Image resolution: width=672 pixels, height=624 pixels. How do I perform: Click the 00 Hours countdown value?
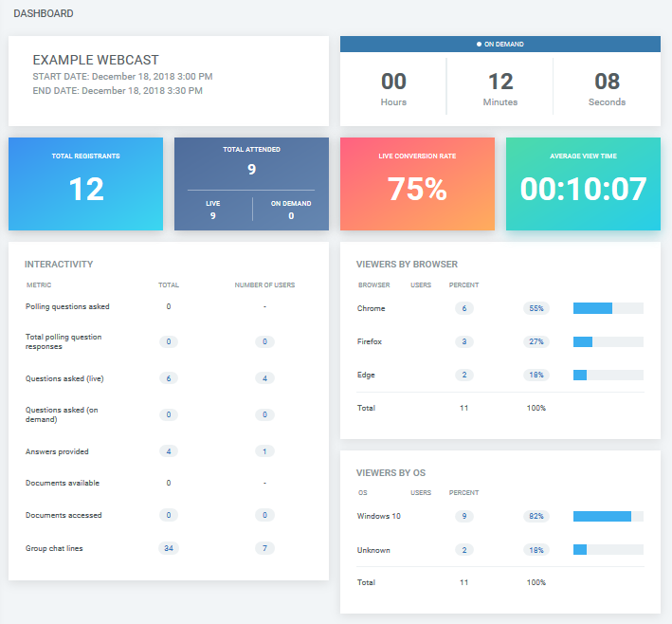tap(393, 82)
